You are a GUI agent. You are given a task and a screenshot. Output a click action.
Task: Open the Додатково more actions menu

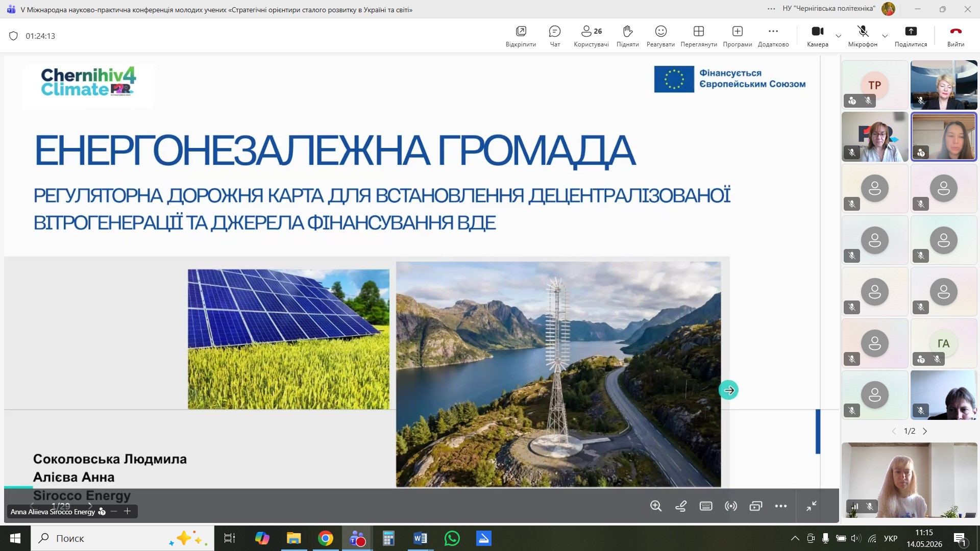(x=773, y=36)
